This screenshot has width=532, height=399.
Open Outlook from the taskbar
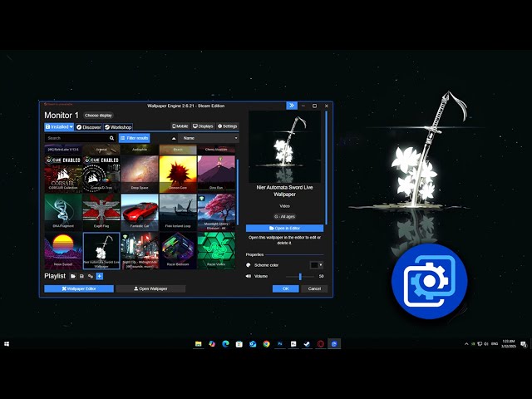253,344
